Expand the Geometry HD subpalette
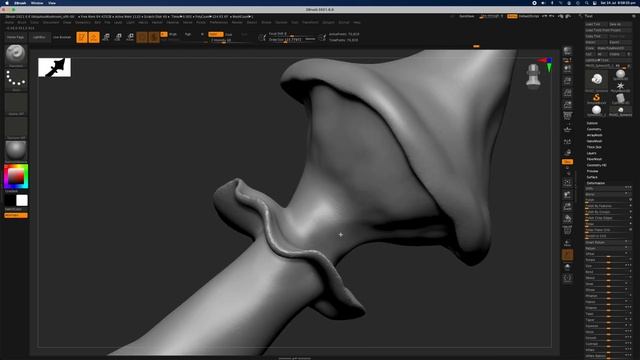The height and width of the screenshot is (360, 640). point(596,165)
